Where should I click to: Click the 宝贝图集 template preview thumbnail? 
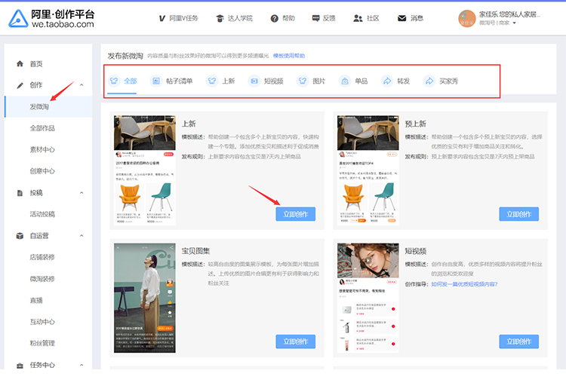click(145, 298)
